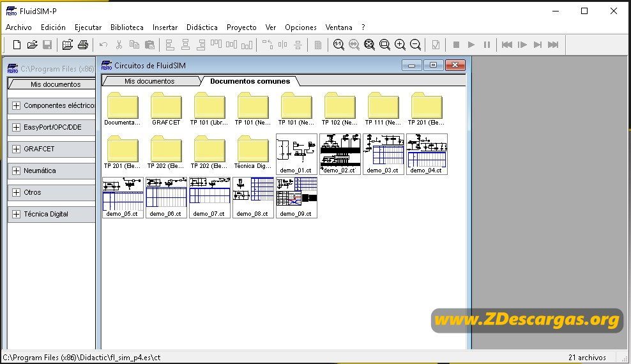Select the demo_09.ct circuit thumbnail
The image size is (631, 364).
point(296,198)
